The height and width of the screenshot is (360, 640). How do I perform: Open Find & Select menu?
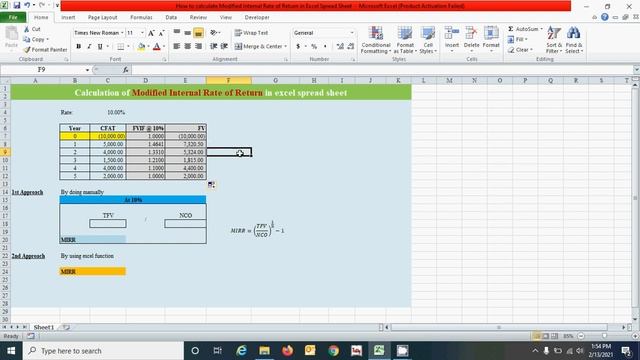[x=574, y=40]
